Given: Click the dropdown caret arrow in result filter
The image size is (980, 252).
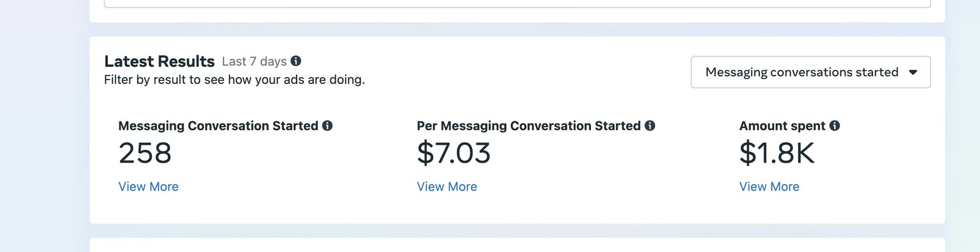Looking at the screenshot, I should point(913,72).
